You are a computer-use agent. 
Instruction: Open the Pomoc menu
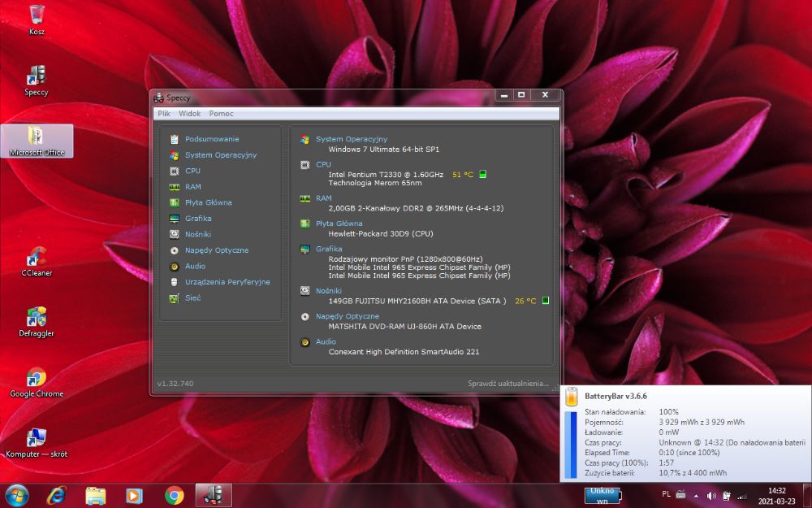tap(221, 114)
